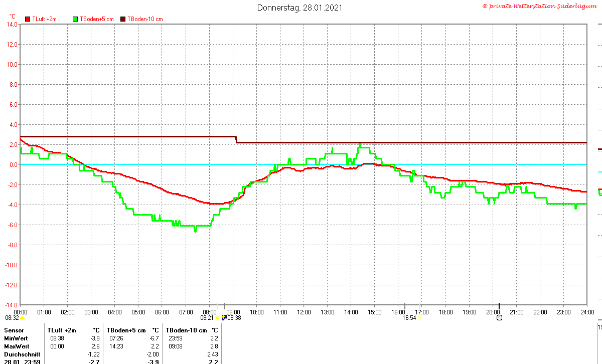Click the dark red TBoden-10 cm legend swatch

[123, 19]
